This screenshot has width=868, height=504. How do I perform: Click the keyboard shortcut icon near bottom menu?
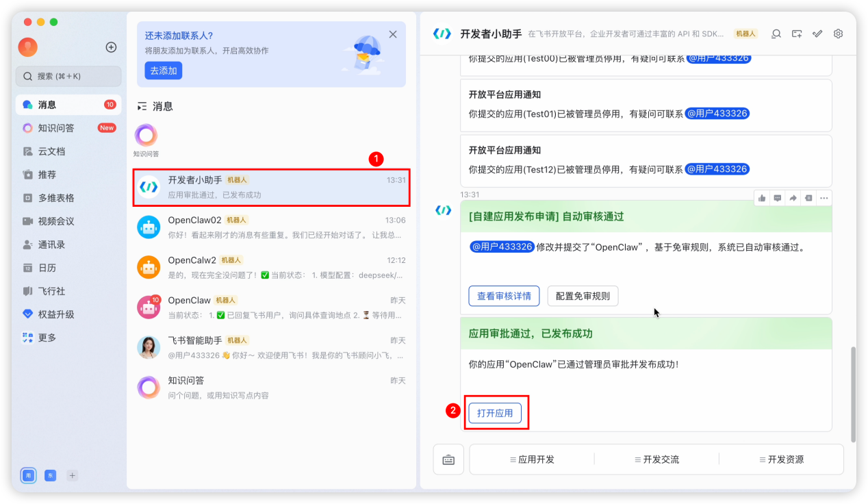click(448, 459)
